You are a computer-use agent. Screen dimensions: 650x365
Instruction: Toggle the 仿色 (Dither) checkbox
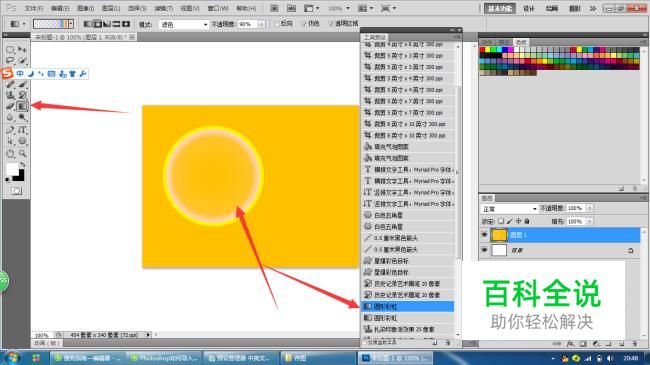[304, 24]
